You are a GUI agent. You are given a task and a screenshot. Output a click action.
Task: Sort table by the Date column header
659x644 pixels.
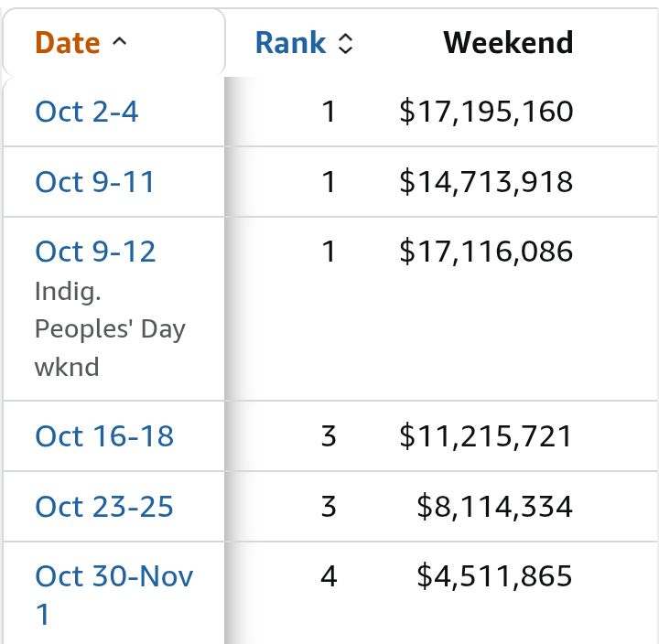pyautogui.click(x=68, y=43)
